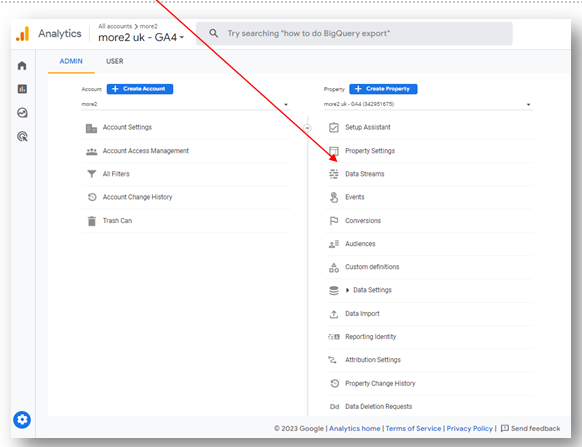Expand the Data Settings triangle
This screenshot has height=447, width=582.
click(x=347, y=290)
